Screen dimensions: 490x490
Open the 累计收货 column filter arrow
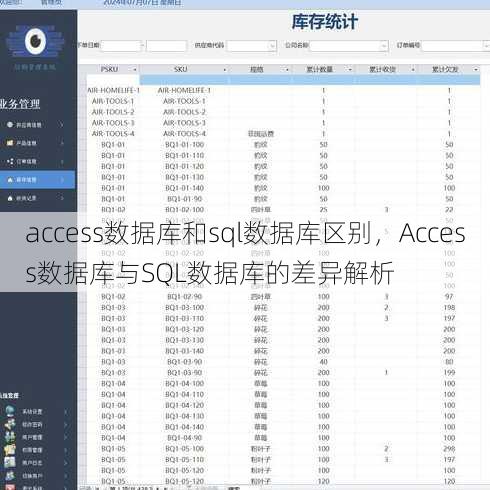pyautogui.click(x=413, y=69)
